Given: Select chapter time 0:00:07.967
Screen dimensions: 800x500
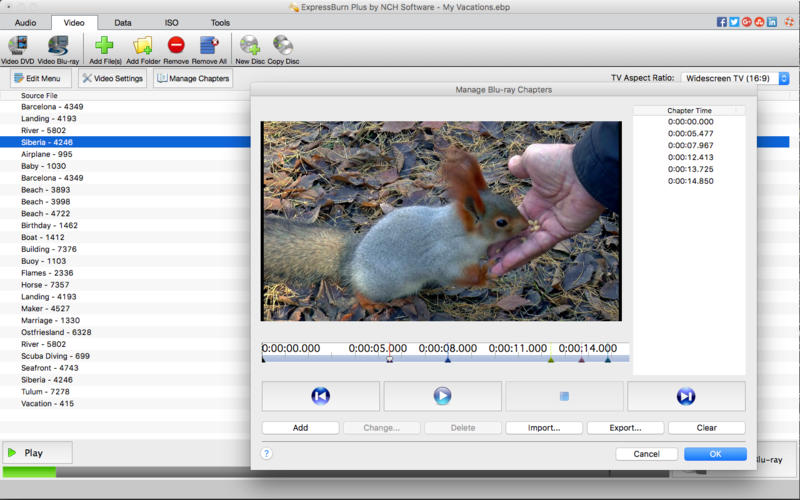Looking at the screenshot, I should click(x=690, y=145).
